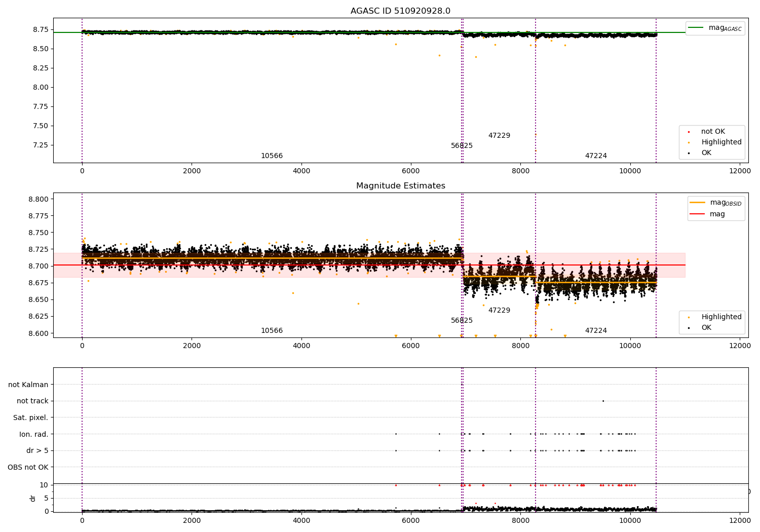Viewport: 760px width, 532px height.
Task: Click x-axis tick 8000 under the dr plot
Action: (x=520, y=520)
